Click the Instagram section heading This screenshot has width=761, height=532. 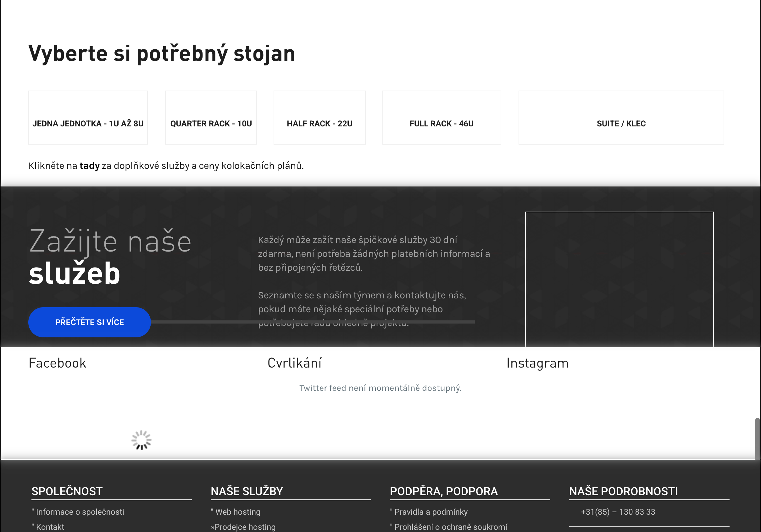537,363
